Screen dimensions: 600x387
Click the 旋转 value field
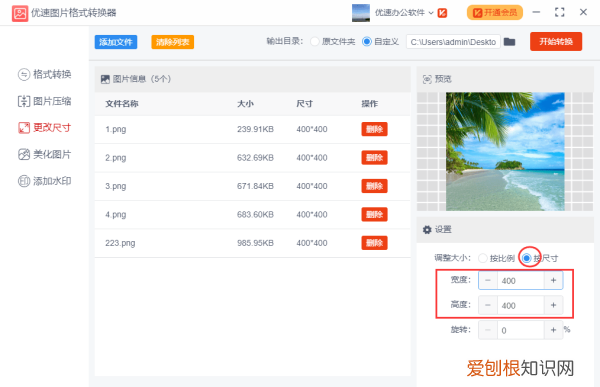click(x=520, y=330)
